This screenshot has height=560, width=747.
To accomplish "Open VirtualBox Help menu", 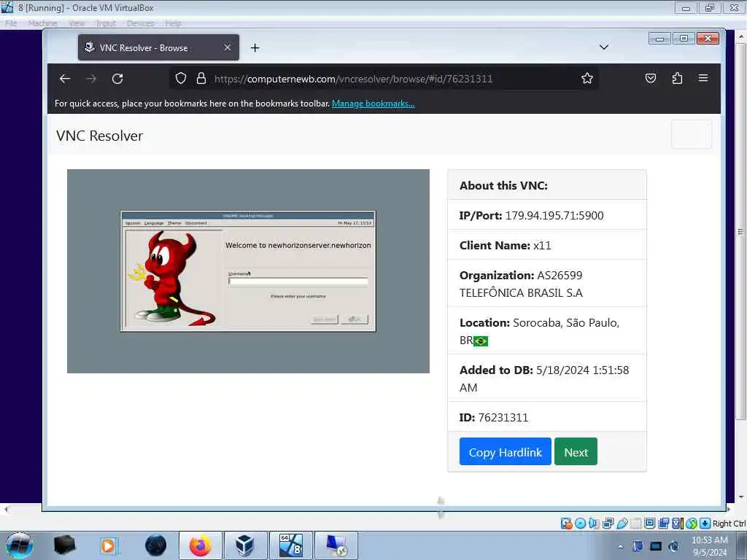I will 173,23.
